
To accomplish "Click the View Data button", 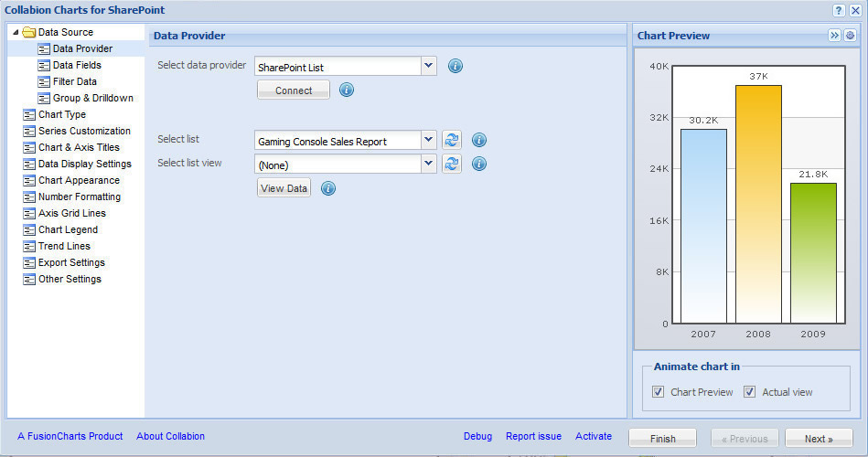I will pyautogui.click(x=284, y=188).
